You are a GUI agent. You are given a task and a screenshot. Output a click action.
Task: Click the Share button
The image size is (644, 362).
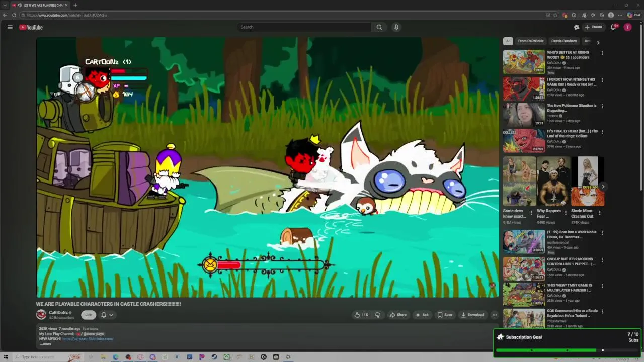[x=398, y=315]
